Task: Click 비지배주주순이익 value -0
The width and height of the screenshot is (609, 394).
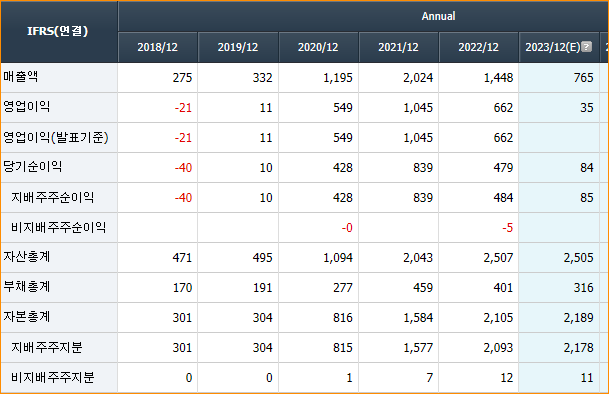Action: (x=347, y=228)
